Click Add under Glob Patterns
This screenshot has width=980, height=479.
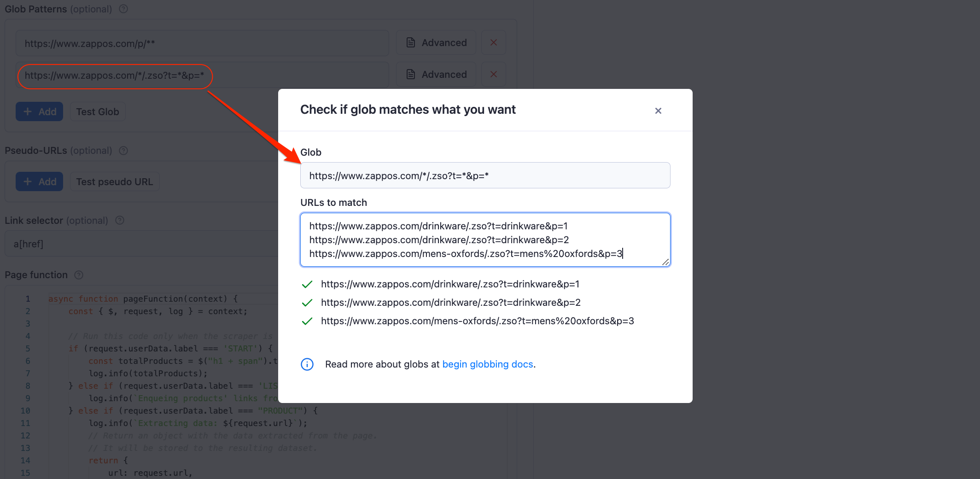click(39, 111)
